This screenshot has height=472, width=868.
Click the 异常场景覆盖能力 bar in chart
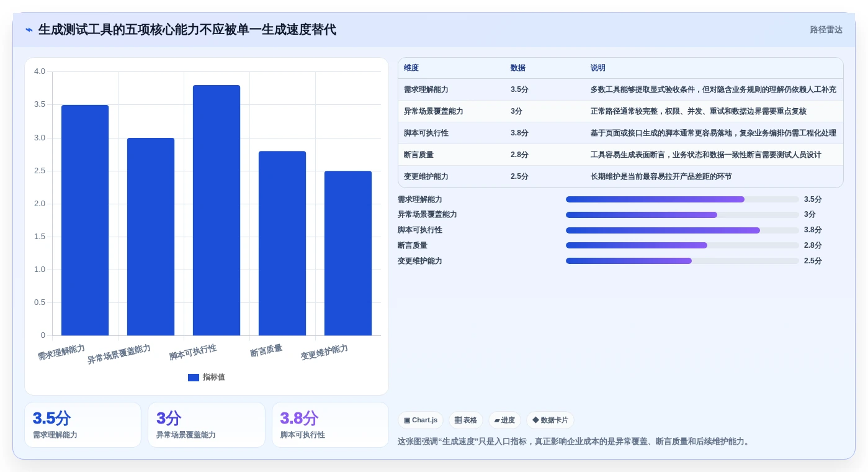tap(151, 237)
